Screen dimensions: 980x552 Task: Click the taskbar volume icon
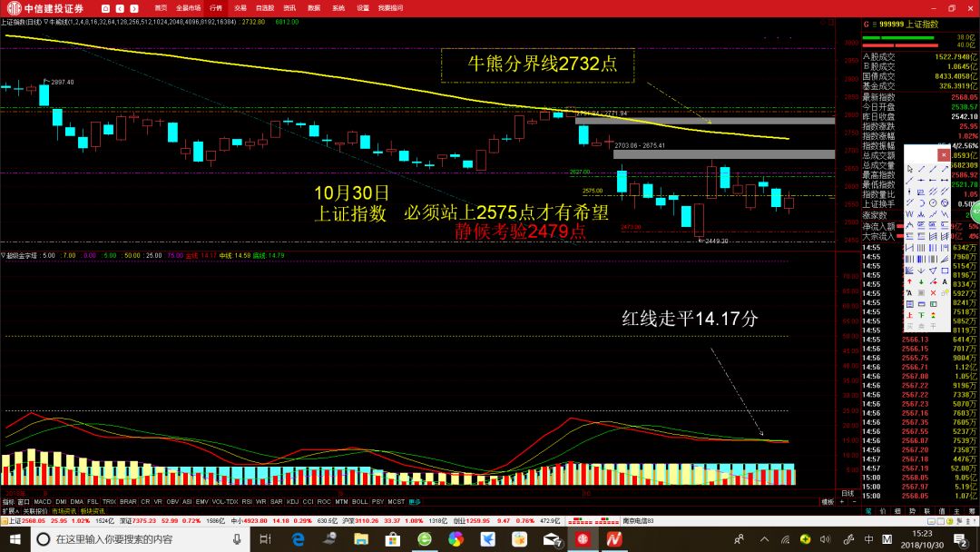(x=825, y=539)
